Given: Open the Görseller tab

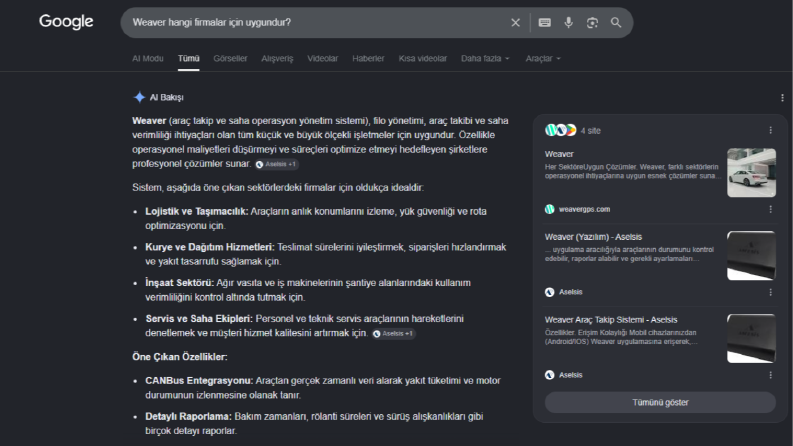Looking at the screenshot, I should (230, 59).
